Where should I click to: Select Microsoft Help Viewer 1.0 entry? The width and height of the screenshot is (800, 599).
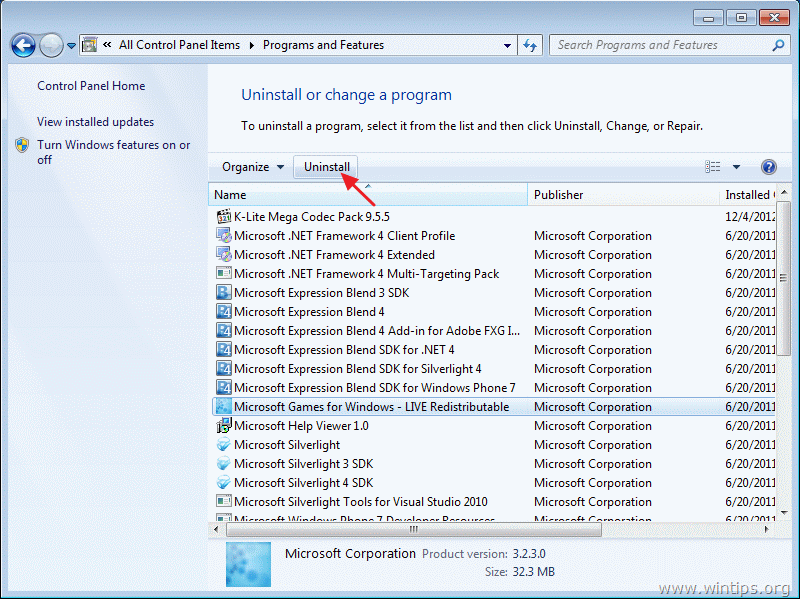click(301, 426)
